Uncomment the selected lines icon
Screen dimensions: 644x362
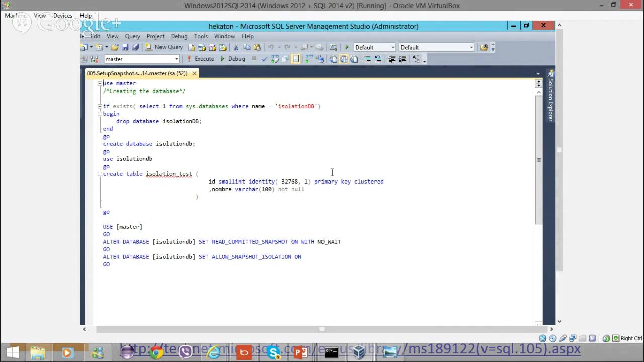coord(378,59)
